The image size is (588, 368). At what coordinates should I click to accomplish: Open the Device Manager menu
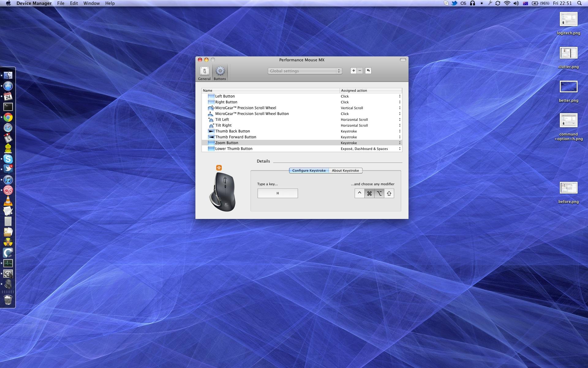34,3
